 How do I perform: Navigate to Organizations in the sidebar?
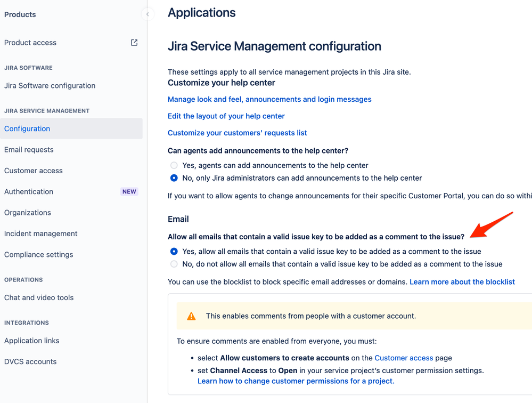28,213
